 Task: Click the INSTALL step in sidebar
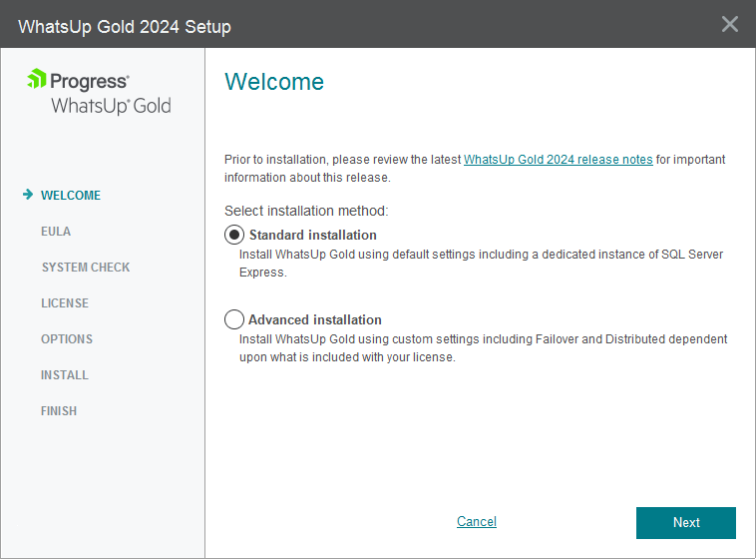point(65,375)
